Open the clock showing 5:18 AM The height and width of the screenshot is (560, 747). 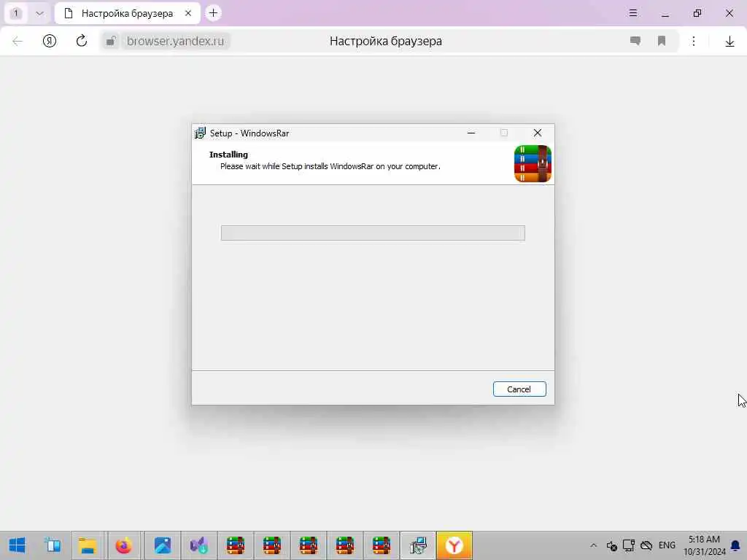pyautogui.click(x=704, y=545)
